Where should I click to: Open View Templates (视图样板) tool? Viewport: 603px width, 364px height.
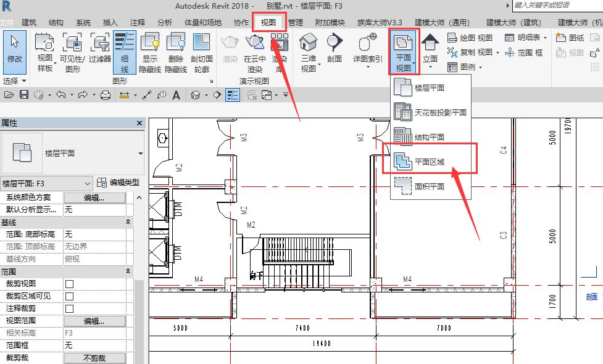pos(44,52)
